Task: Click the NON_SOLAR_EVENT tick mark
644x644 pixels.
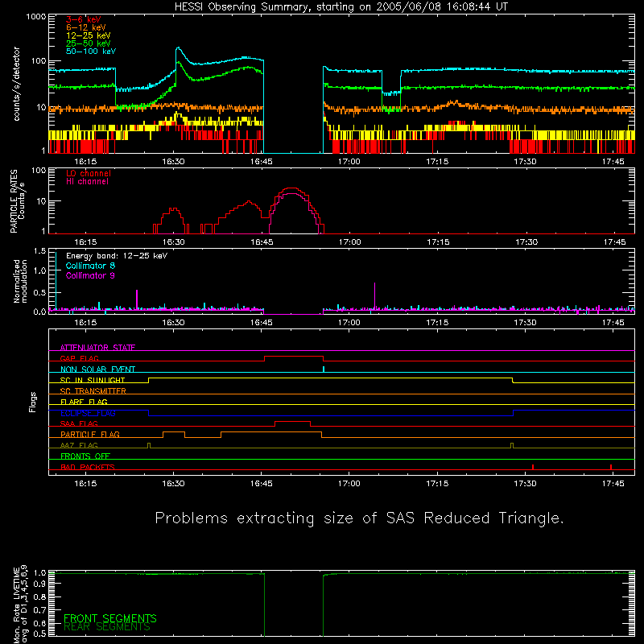Action: tap(324, 369)
